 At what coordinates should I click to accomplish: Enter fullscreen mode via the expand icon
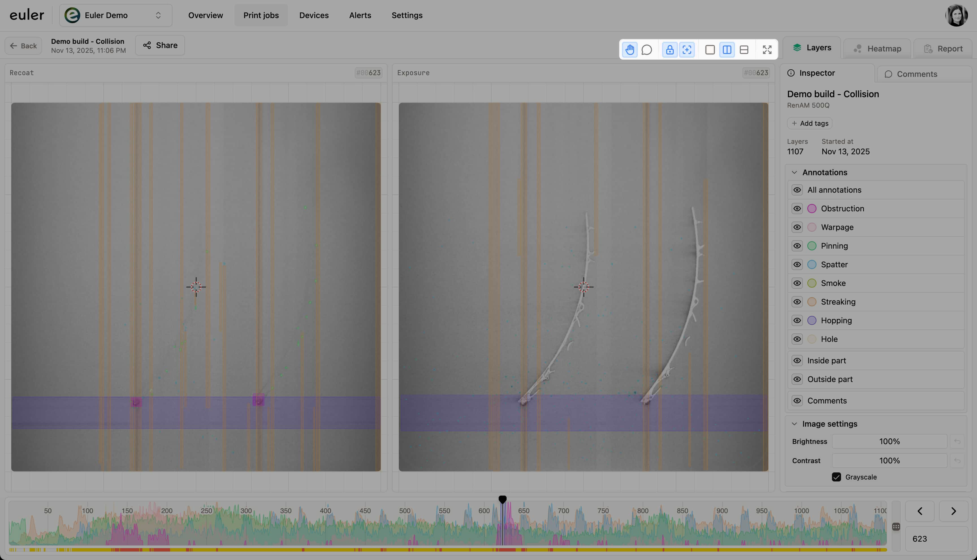click(x=767, y=49)
